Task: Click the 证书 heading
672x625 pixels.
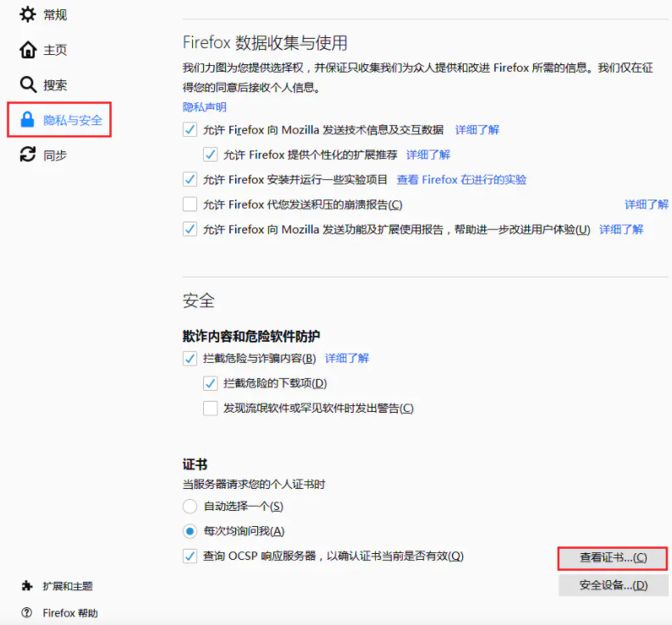Action: click(x=195, y=464)
